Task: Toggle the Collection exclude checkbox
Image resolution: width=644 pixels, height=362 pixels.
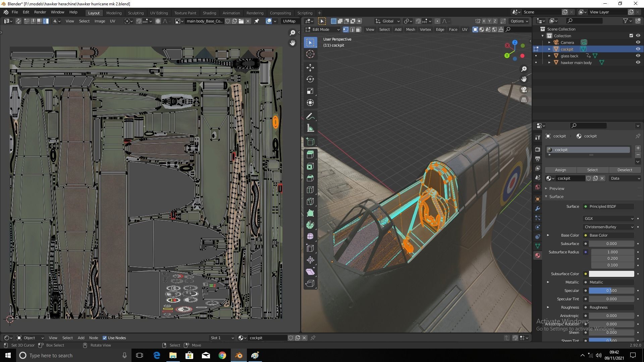Action: click(x=631, y=36)
